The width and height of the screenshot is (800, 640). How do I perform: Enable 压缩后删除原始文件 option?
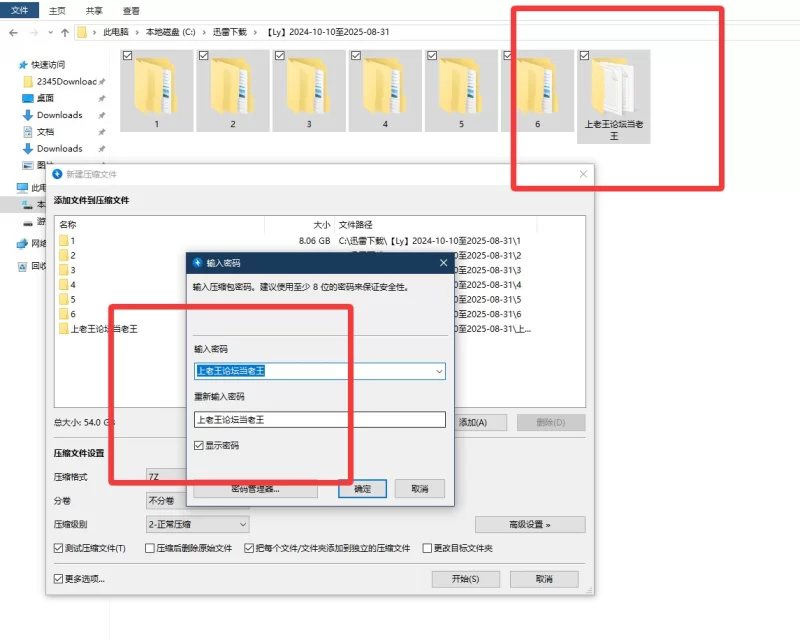tap(150, 548)
